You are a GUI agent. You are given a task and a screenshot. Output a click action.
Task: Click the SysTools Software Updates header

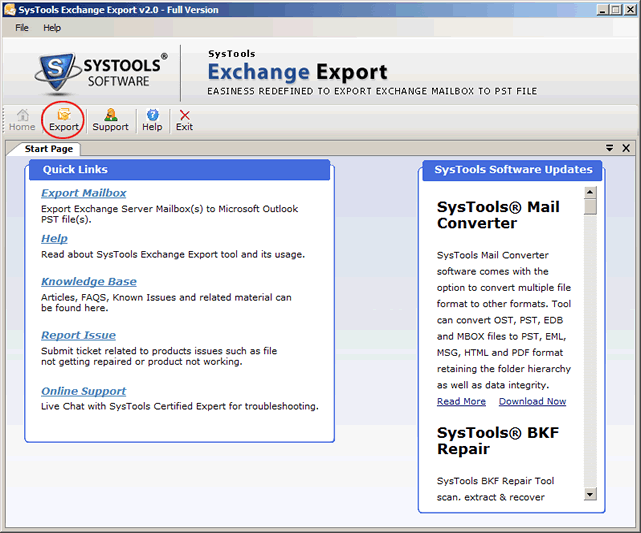(513, 170)
